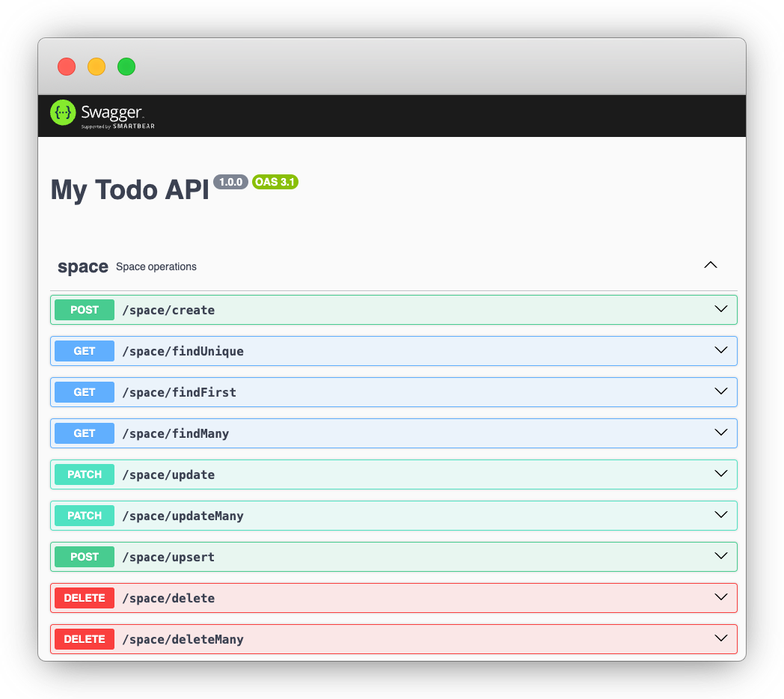
Task: Select the space tag heading
Action: [82, 266]
